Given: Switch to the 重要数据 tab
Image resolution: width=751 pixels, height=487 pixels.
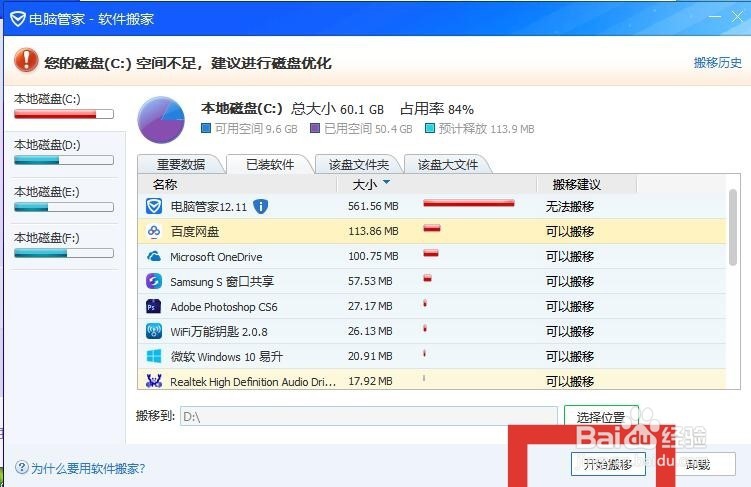Looking at the screenshot, I should (181, 164).
